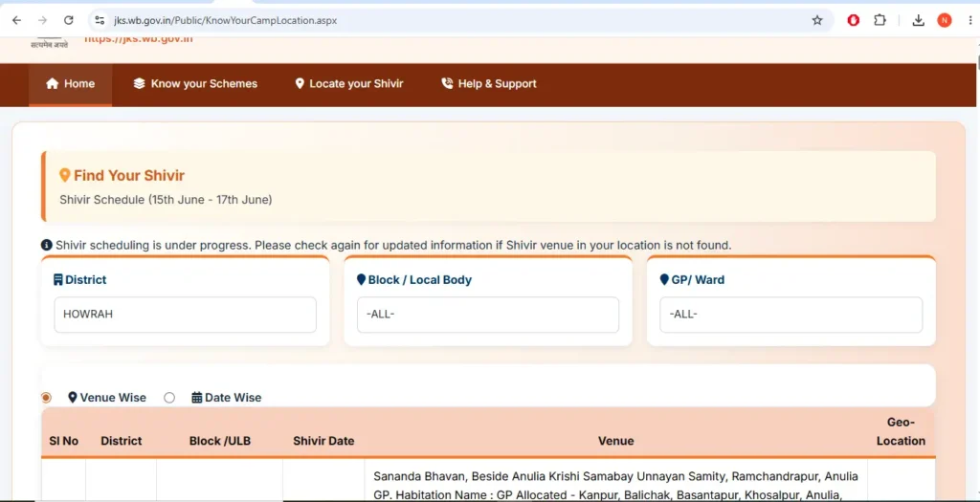Select the Venue Wise radio button
Screen dimensions: 980x502
[x=46, y=398]
